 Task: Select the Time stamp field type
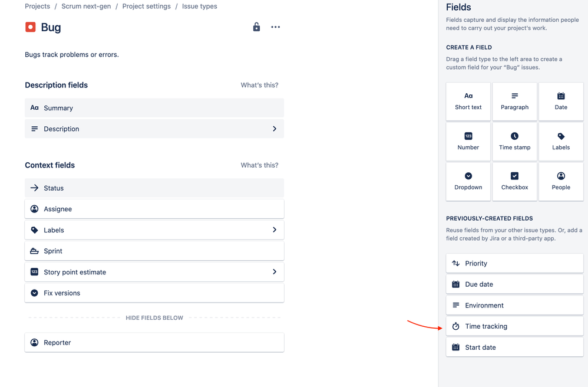(514, 142)
